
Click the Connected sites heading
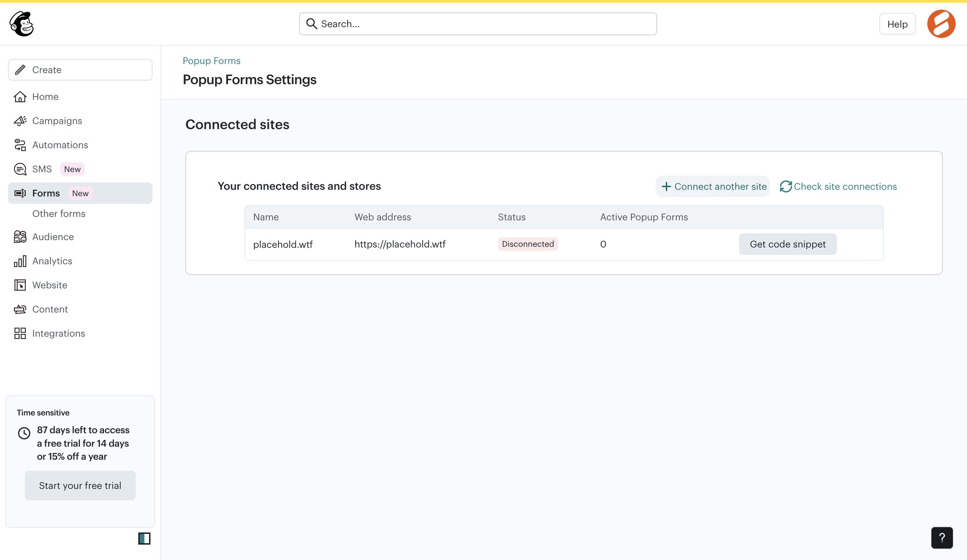click(x=237, y=124)
